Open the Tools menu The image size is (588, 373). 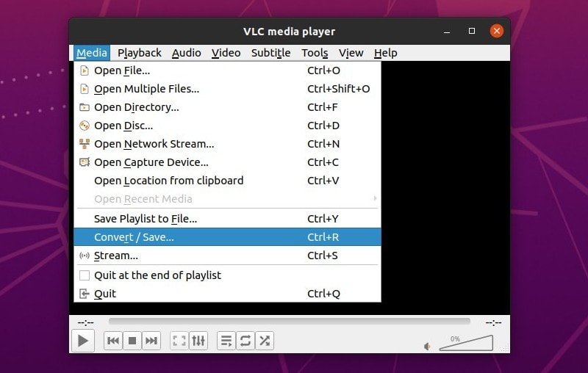pyautogui.click(x=315, y=53)
